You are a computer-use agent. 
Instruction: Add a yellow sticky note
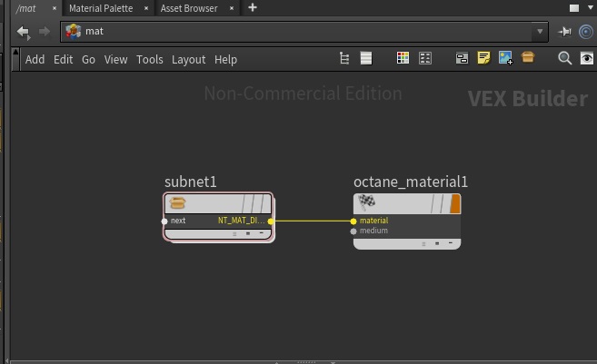point(483,58)
